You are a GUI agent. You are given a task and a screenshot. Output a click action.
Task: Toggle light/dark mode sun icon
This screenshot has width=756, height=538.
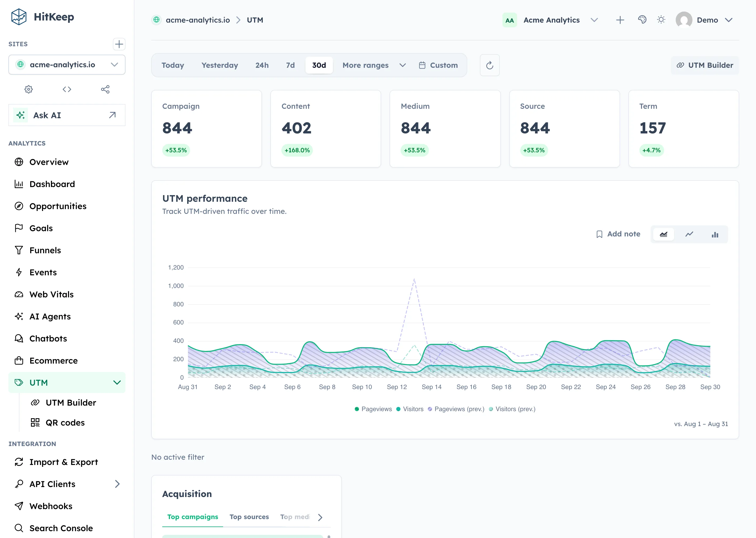[661, 20]
